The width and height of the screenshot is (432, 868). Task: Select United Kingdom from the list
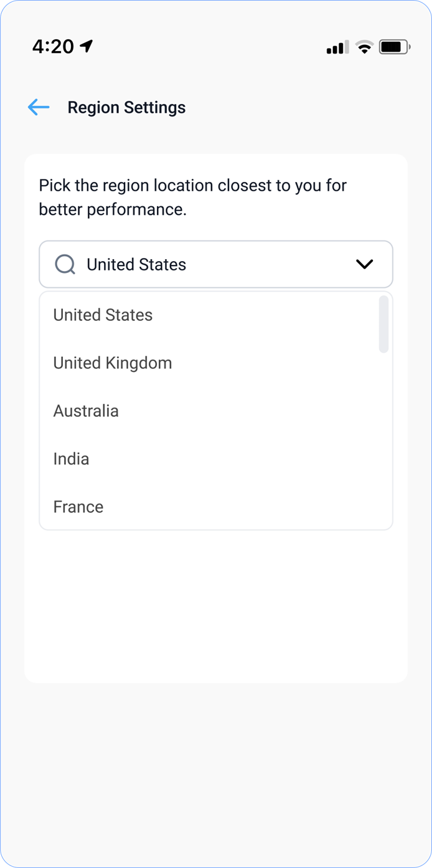coord(113,363)
